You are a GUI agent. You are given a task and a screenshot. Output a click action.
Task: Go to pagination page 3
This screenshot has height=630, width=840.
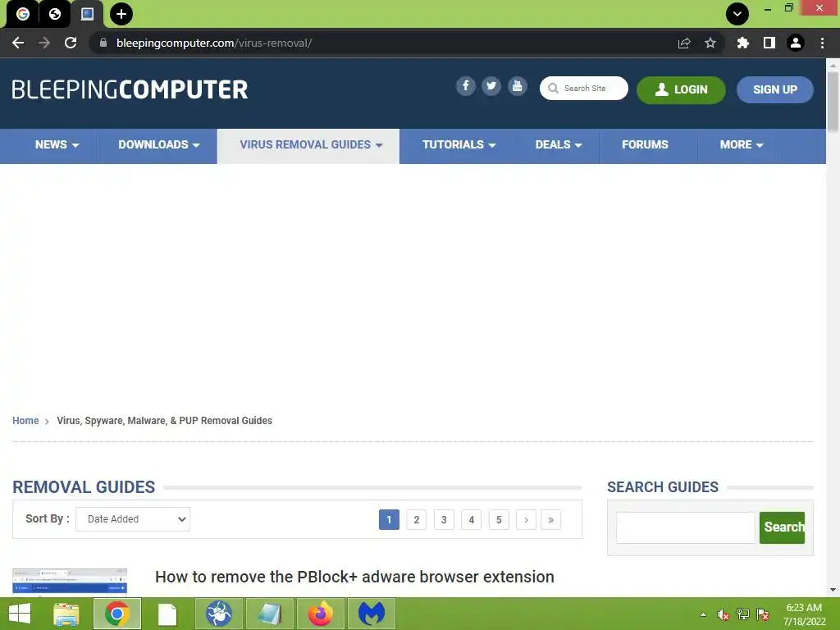click(444, 519)
